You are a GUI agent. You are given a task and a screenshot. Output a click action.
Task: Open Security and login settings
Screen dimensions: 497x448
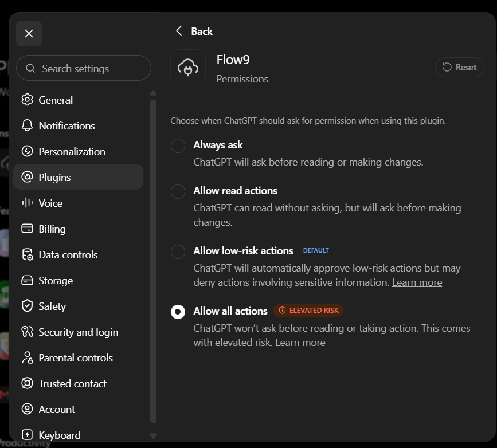pos(79,332)
